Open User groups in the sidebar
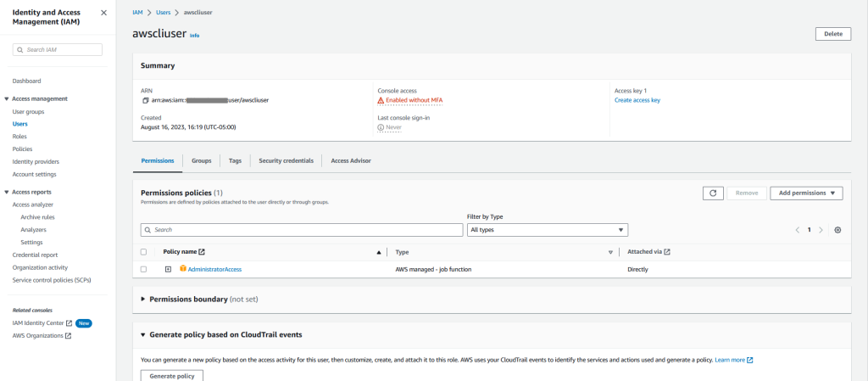Screen dimensions: 868x381 [28, 112]
